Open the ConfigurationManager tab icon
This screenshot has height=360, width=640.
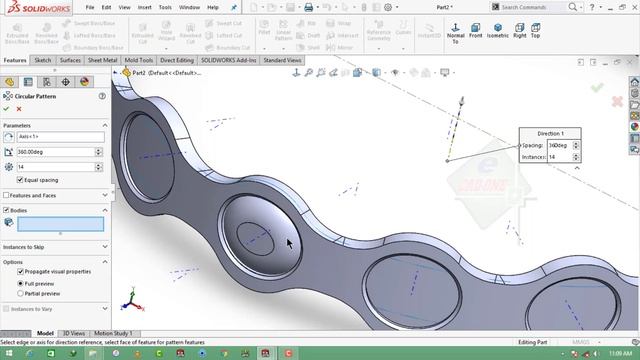tap(47, 82)
